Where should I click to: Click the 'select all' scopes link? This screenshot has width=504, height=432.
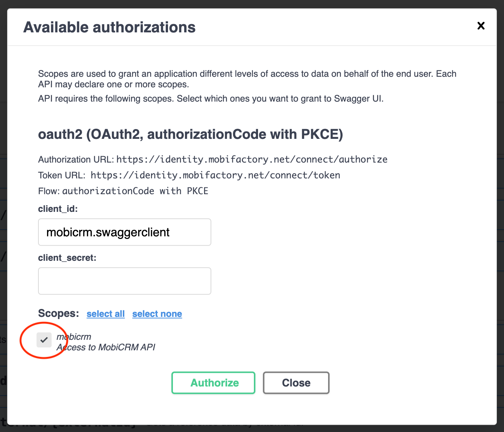[105, 314]
